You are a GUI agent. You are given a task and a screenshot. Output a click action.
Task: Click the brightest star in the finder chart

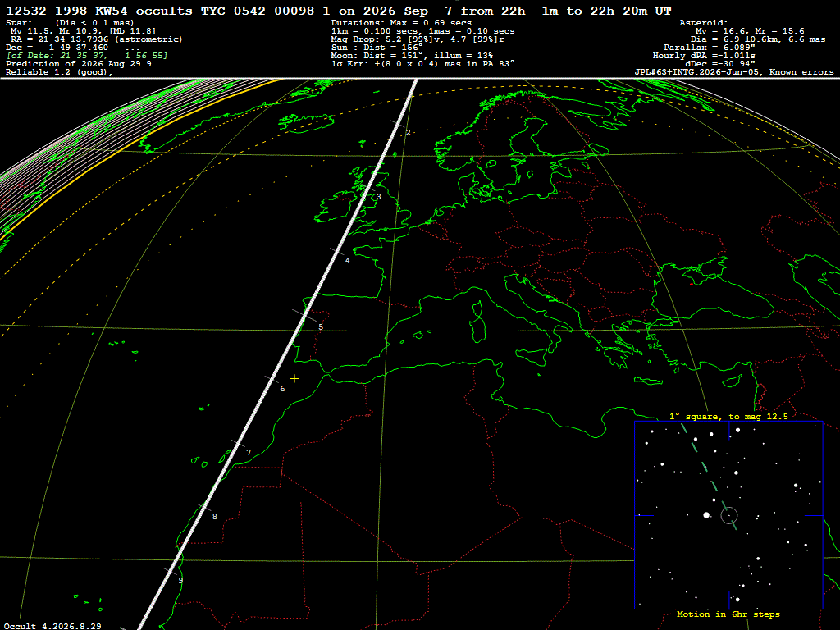point(706,515)
